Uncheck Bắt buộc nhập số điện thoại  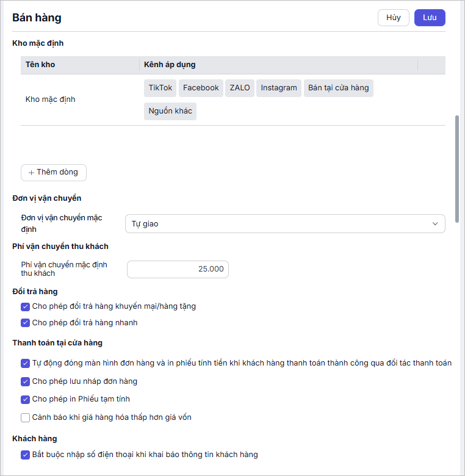coord(26,454)
